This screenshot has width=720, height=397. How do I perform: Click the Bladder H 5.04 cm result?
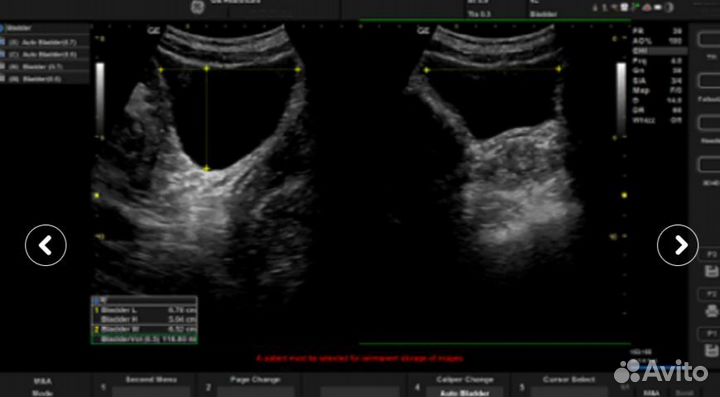tap(145, 319)
